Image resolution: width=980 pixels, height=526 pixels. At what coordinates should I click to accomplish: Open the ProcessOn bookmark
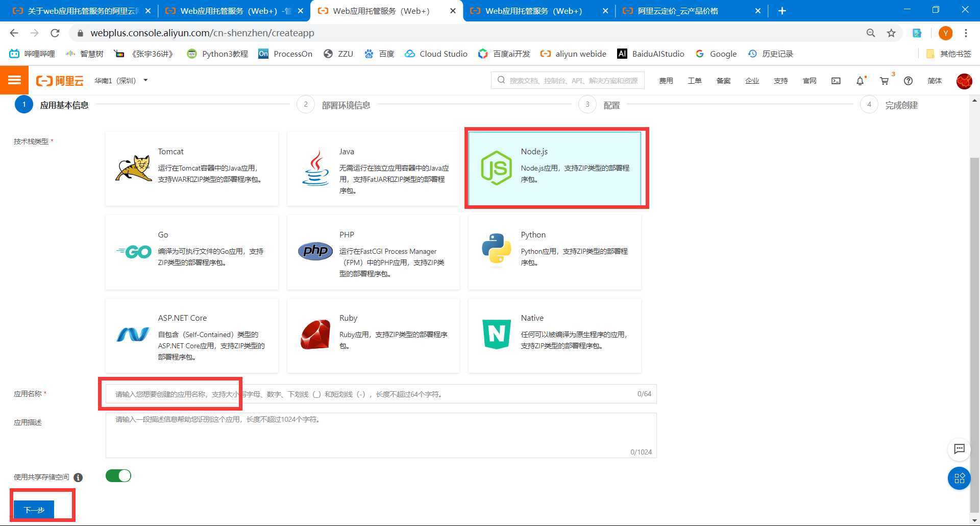pyautogui.click(x=285, y=54)
